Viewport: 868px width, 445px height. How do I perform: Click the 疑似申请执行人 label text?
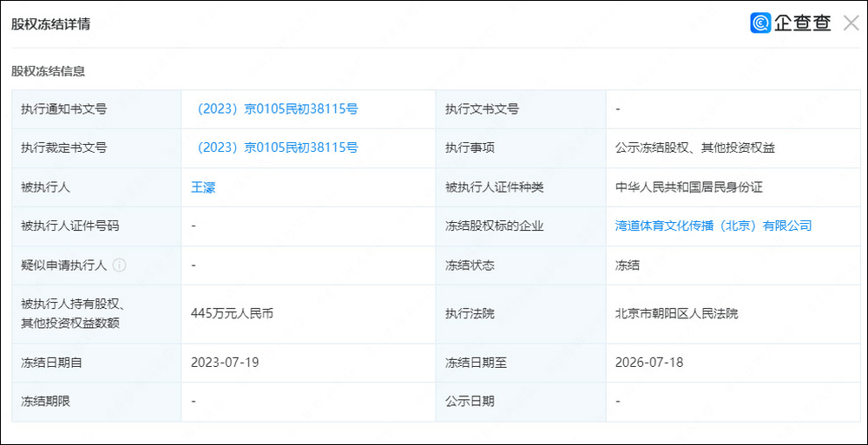tap(63, 265)
